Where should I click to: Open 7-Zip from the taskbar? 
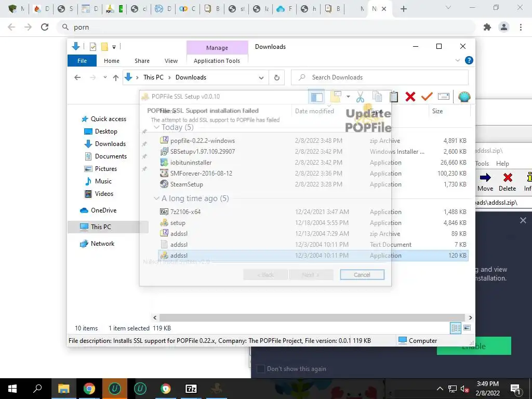[191, 389]
